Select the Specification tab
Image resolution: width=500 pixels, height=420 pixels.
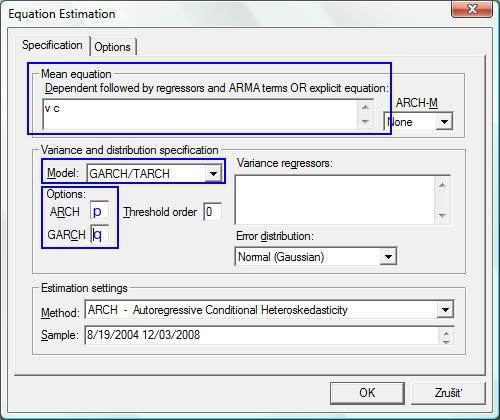(x=52, y=45)
